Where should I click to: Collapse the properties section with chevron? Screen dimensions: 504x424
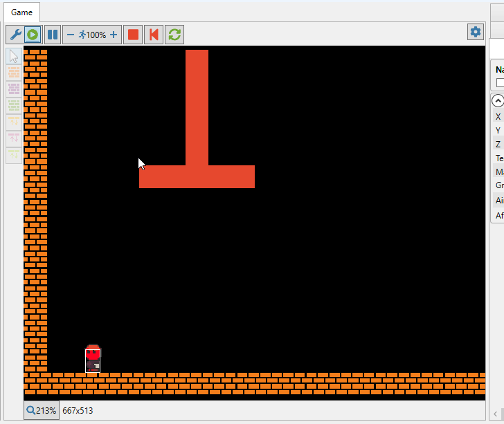click(x=498, y=101)
